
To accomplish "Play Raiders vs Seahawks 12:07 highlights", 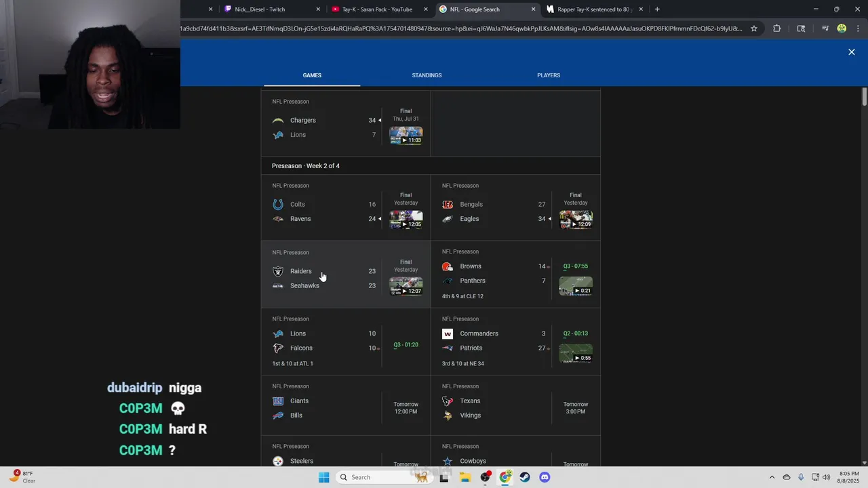I will 406,286.
